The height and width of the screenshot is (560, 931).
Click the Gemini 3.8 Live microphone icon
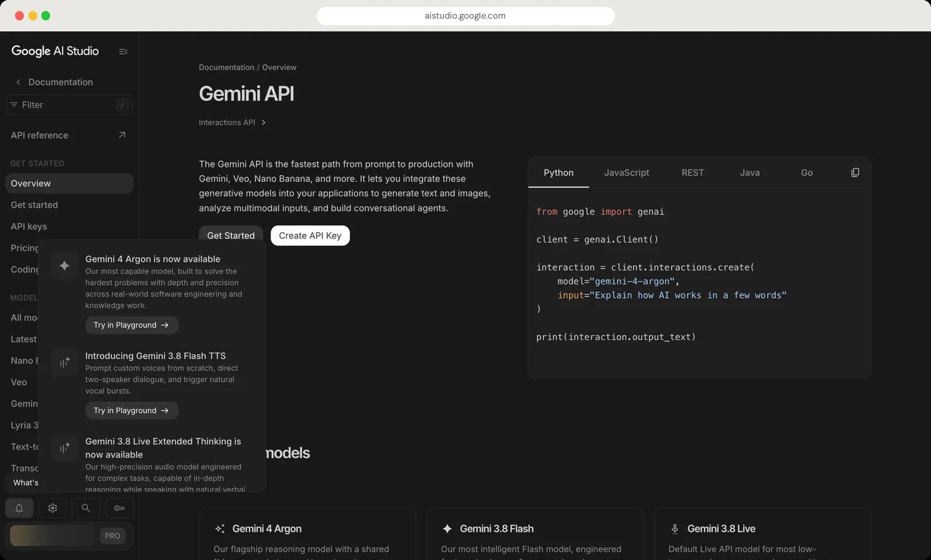674,529
